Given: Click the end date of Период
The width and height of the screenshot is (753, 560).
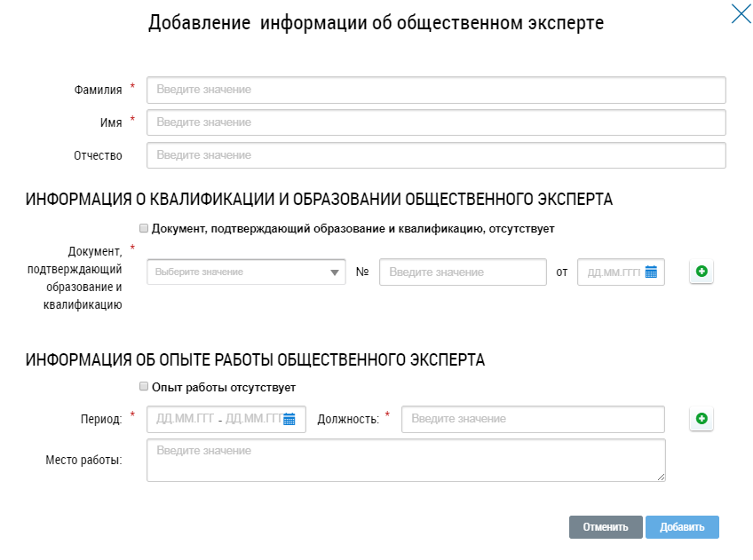Looking at the screenshot, I should tap(252, 419).
